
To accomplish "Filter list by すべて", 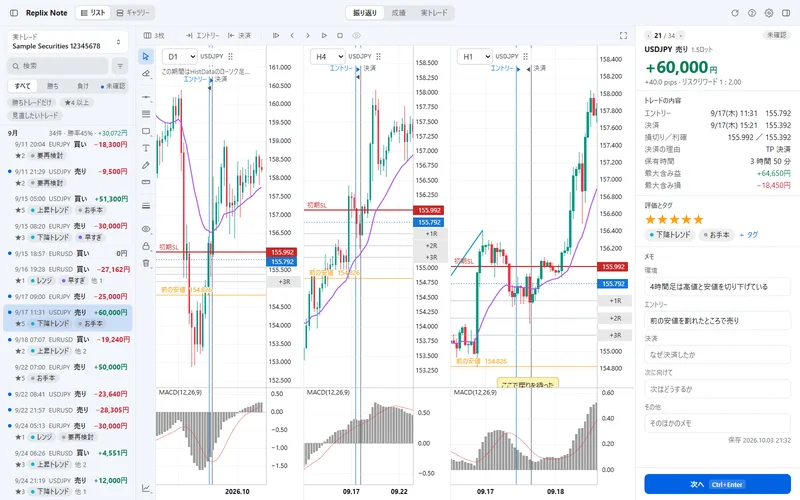I will [x=22, y=86].
